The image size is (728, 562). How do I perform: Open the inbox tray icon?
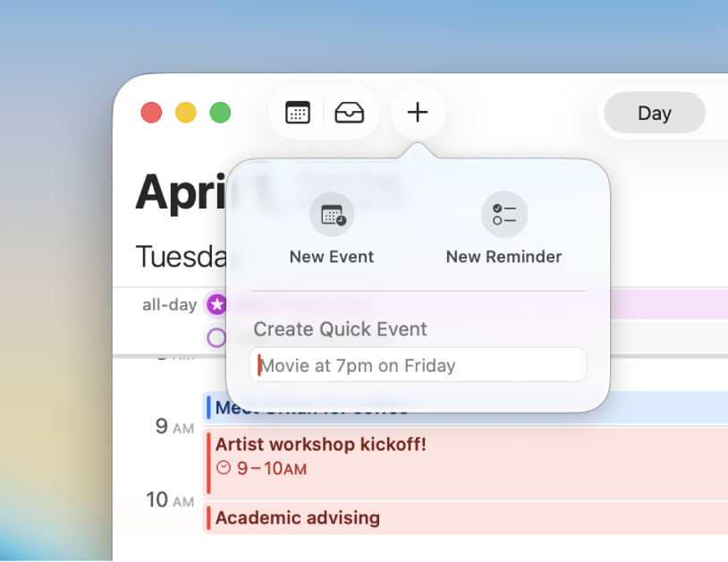pos(349,113)
